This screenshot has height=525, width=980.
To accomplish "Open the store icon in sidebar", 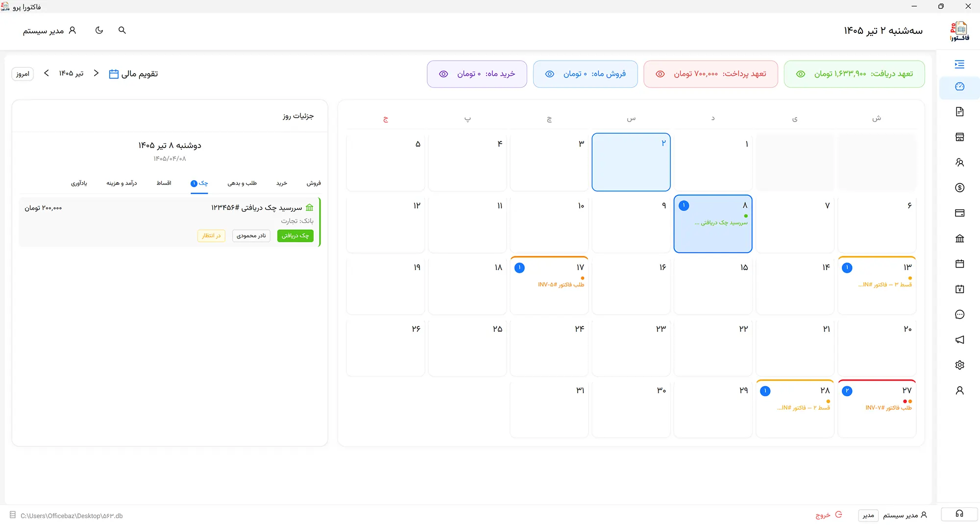I will (959, 137).
